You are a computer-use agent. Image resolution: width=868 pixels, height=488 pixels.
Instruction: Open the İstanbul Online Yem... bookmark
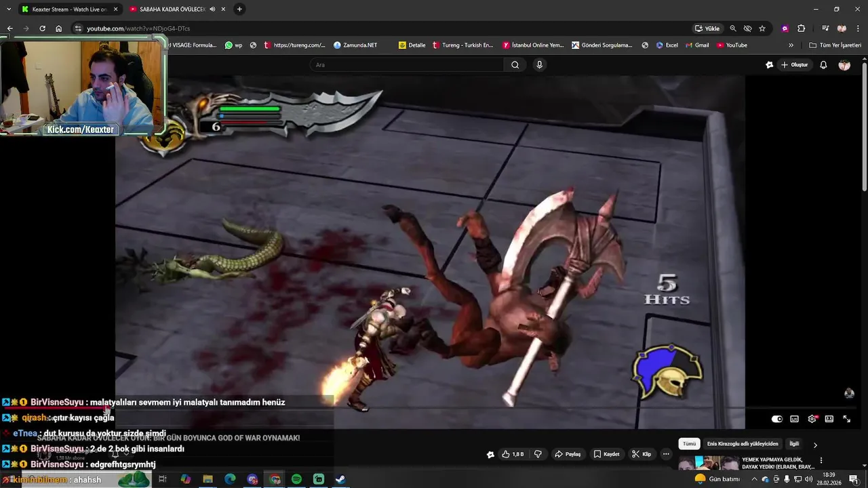[533, 45]
